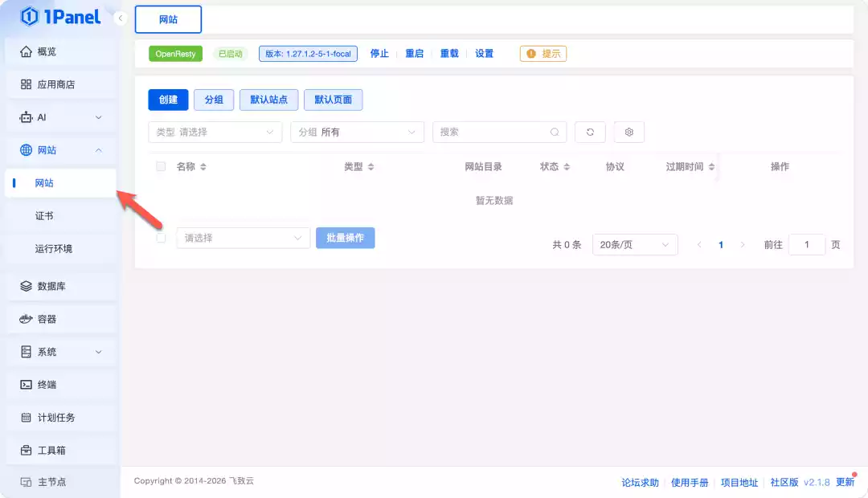Open the 类型 type filter dropdown
This screenshot has width=868, height=498.
coord(215,131)
